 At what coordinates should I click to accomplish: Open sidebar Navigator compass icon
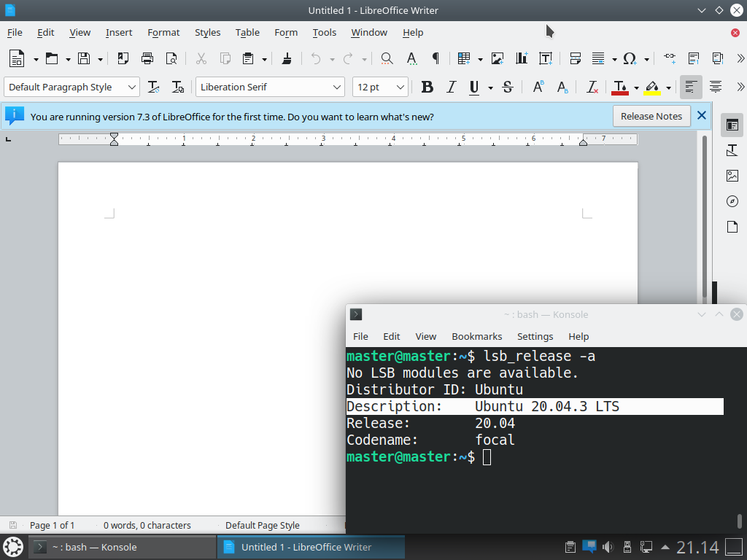[732, 201]
